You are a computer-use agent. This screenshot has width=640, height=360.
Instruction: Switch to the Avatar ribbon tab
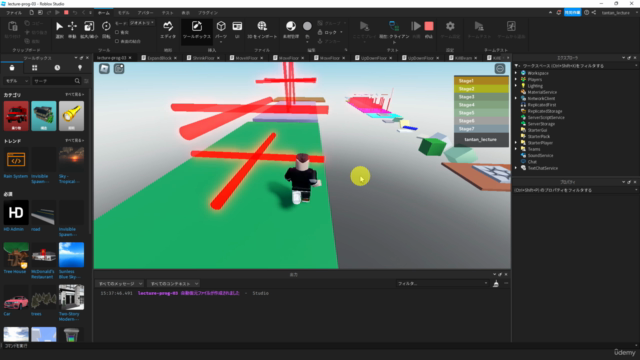pyautogui.click(x=145, y=13)
